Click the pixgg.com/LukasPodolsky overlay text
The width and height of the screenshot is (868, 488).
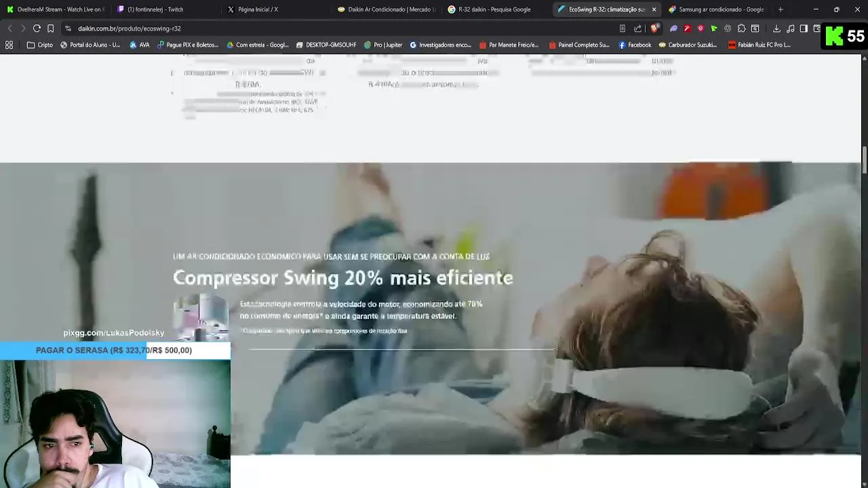click(114, 333)
